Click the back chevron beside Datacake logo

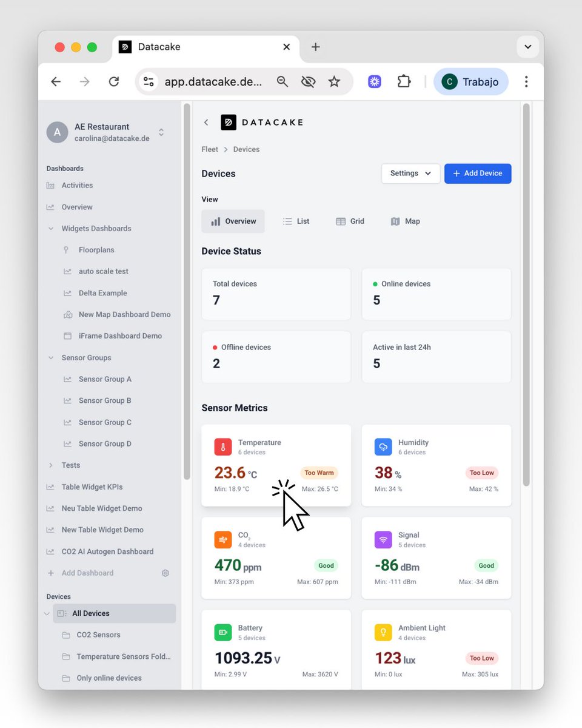point(206,122)
